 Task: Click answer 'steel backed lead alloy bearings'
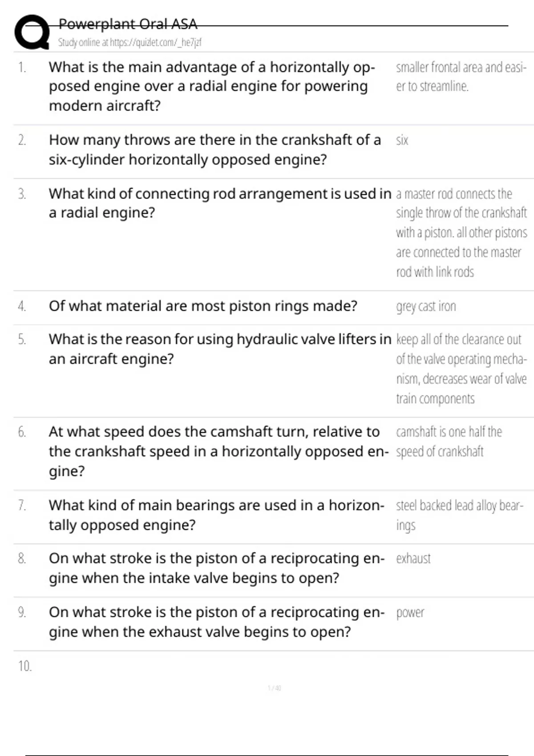coord(460,515)
